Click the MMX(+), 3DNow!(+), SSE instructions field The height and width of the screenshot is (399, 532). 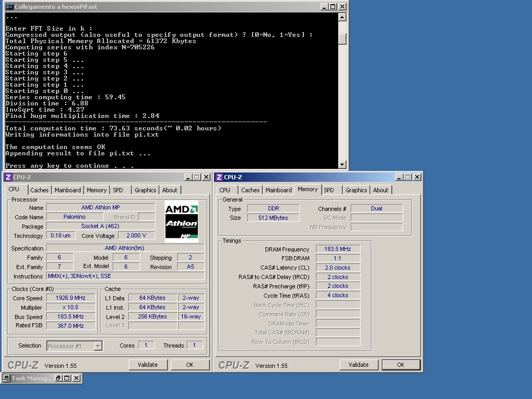[126, 276]
